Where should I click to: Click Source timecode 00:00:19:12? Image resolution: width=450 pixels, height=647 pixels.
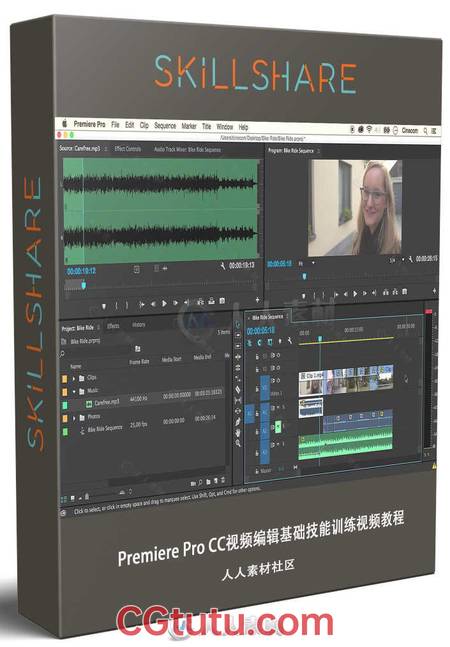point(81,271)
